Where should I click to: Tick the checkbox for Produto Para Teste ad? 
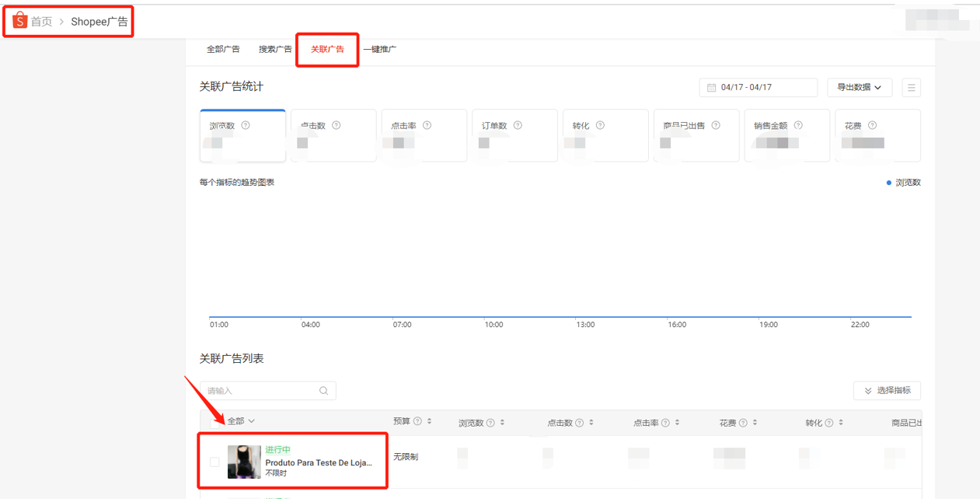point(214,462)
